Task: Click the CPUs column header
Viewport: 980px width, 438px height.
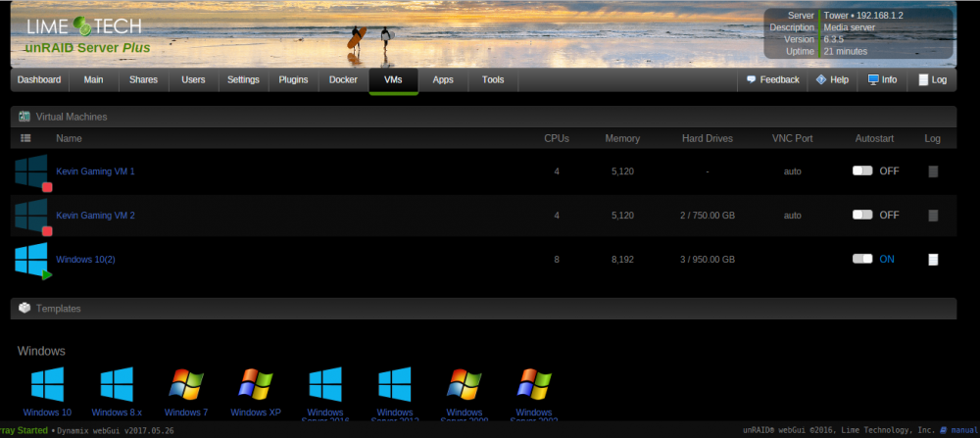Action: [557, 139]
